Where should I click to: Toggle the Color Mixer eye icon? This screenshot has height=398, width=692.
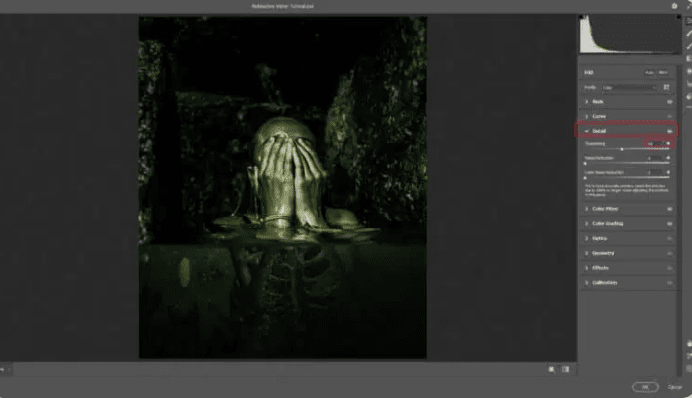tap(669, 209)
